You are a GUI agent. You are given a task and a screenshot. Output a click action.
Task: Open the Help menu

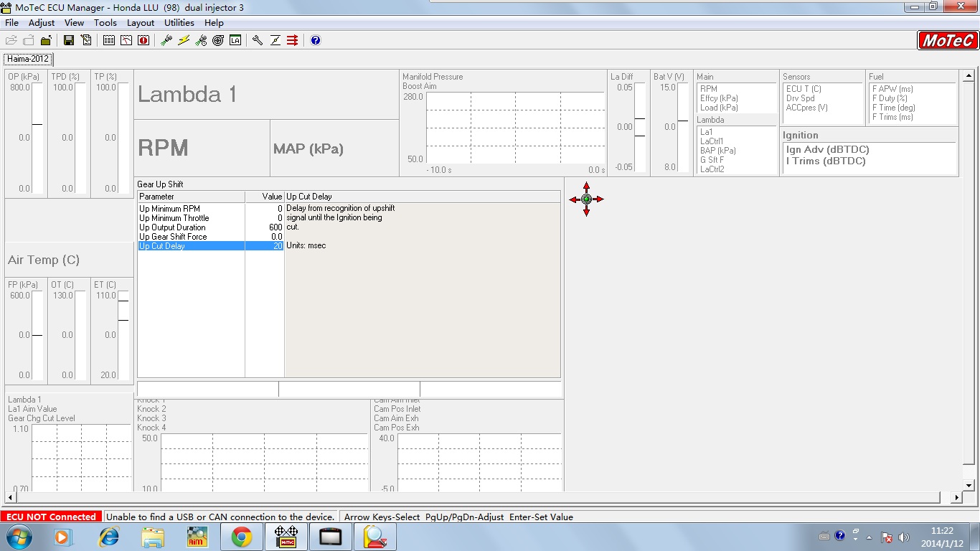tap(214, 22)
